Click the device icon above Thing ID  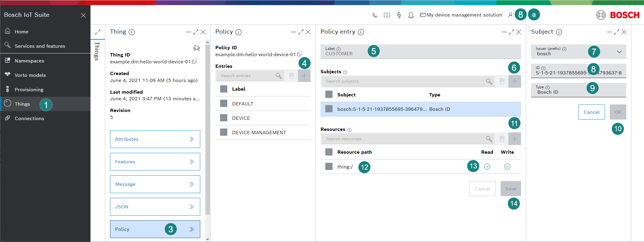pyautogui.click(x=197, y=48)
